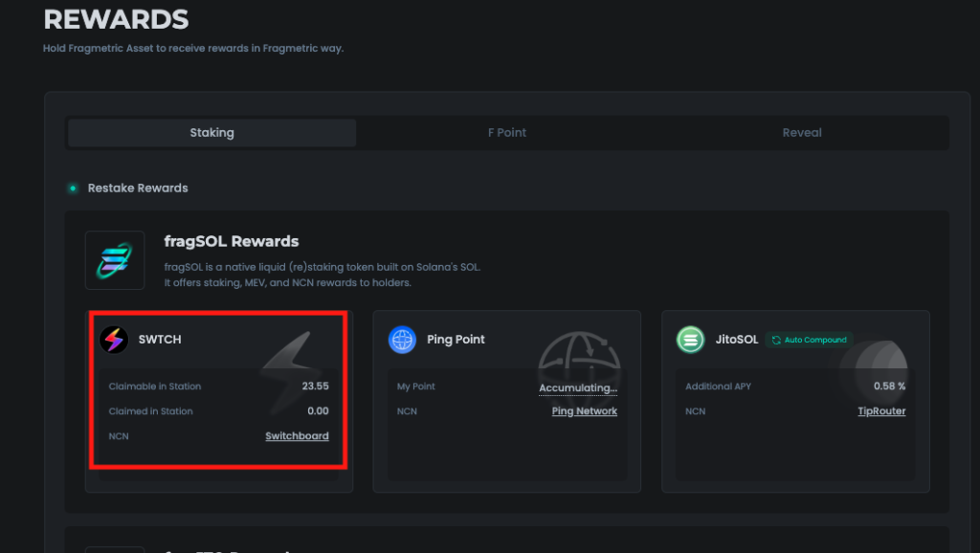The image size is (980, 553).
Task: Click the Auto Compound badge
Action: tap(810, 340)
